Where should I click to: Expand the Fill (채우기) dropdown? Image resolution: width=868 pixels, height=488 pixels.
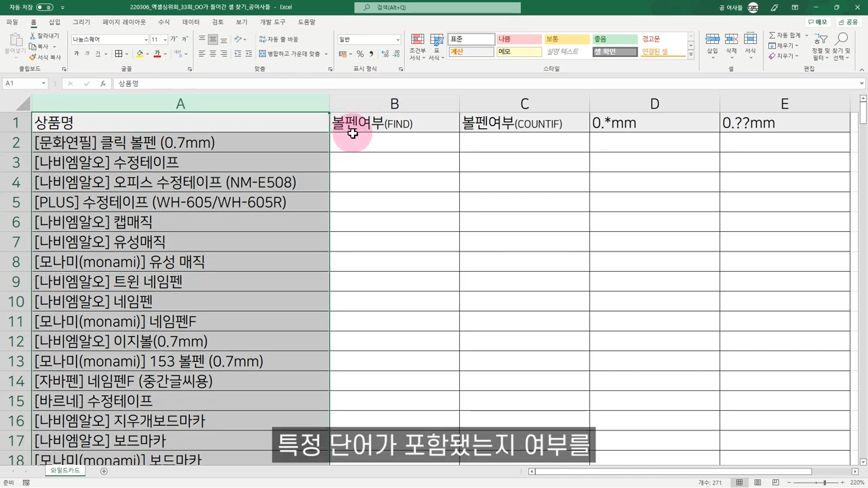click(x=797, y=46)
